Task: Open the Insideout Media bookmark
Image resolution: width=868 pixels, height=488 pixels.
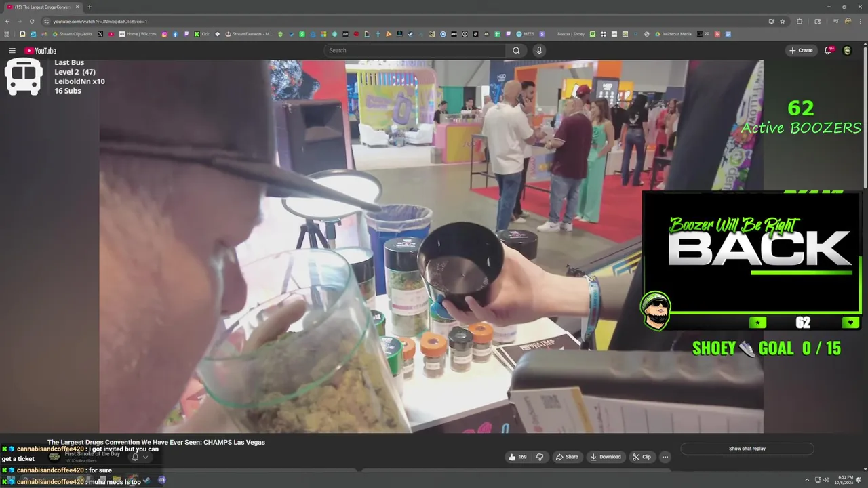Action: click(673, 34)
